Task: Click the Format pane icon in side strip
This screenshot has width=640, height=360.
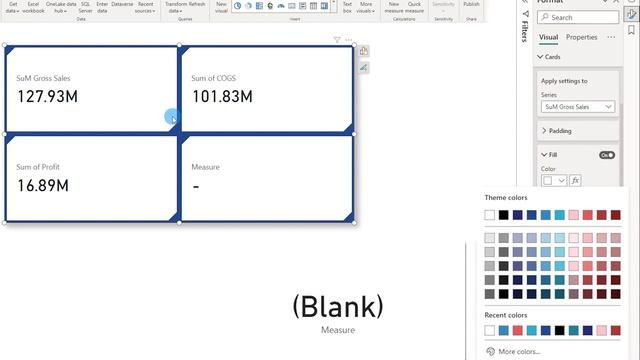Action: (x=631, y=14)
